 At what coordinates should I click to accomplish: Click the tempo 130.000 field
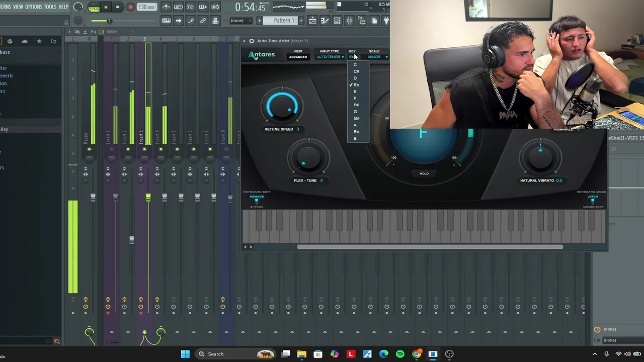146,7
